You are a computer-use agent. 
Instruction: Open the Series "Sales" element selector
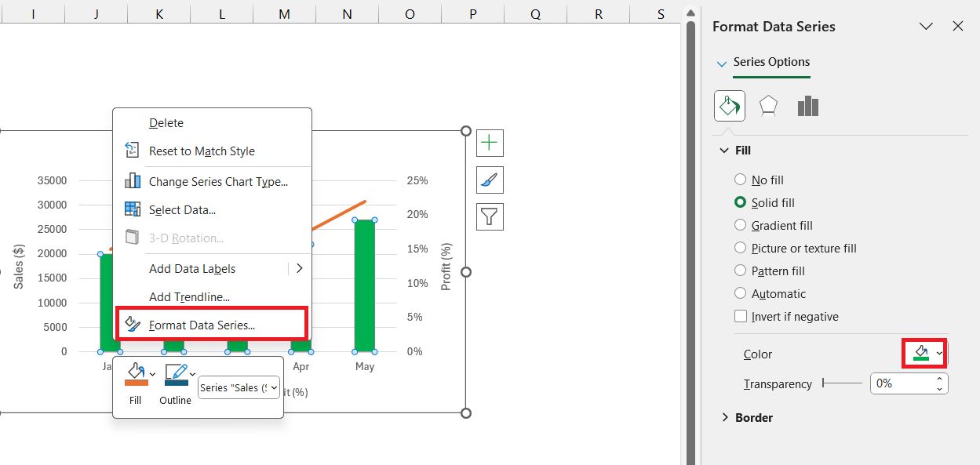pyautogui.click(x=239, y=387)
